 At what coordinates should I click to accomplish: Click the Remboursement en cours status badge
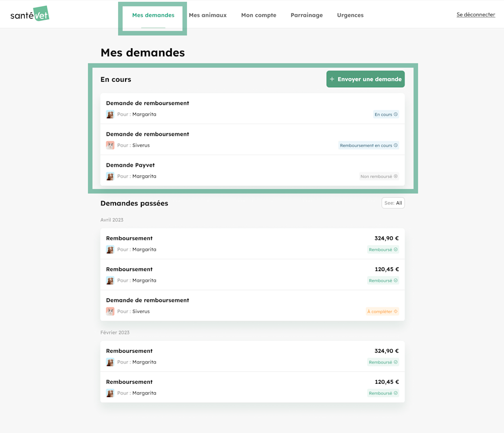click(369, 145)
